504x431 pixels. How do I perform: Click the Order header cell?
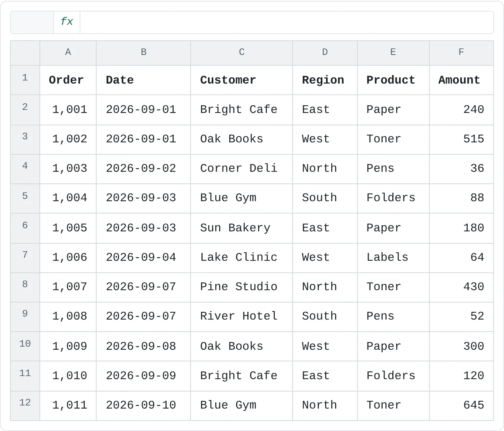(68, 80)
